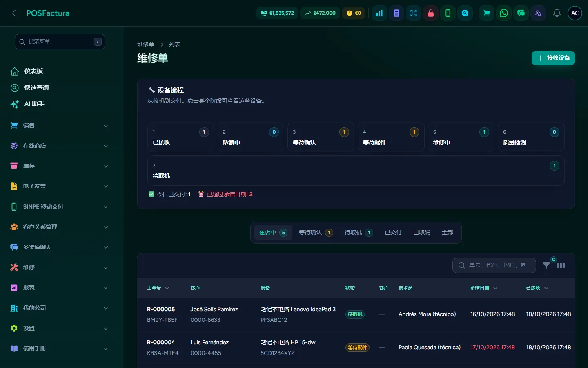This screenshot has height=368, width=588.
Task: Open the bar chart statistics icon
Action: (x=379, y=13)
